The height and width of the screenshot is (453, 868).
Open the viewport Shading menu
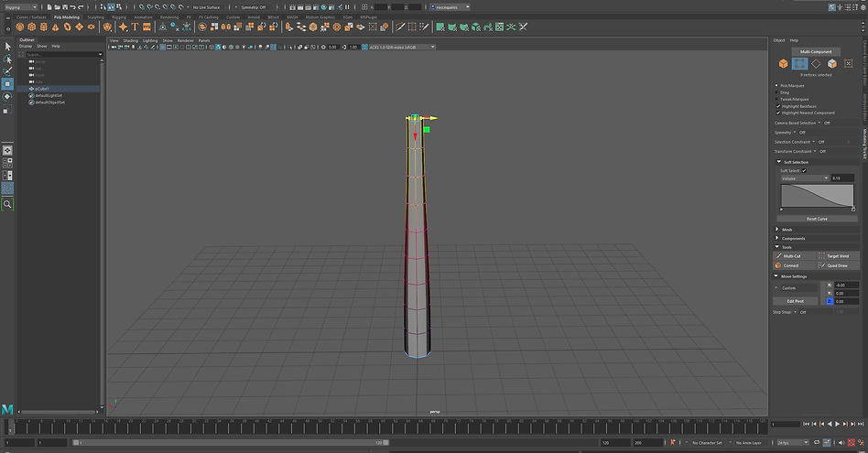pos(131,41)
